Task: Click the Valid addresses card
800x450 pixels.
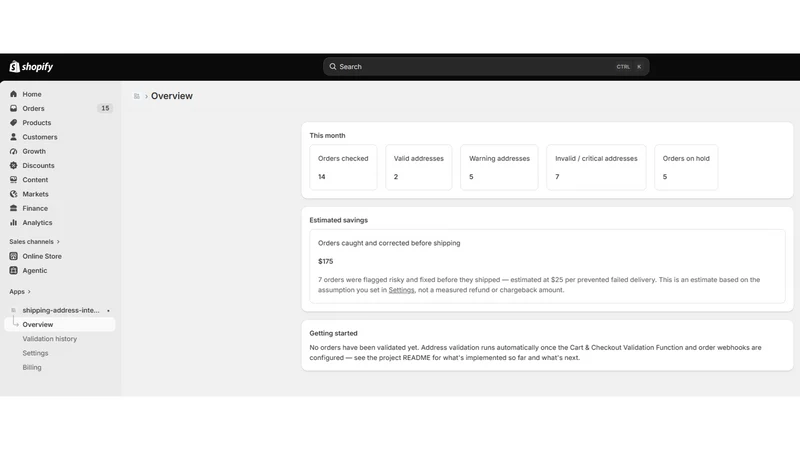Action: [x=418, y=167]
